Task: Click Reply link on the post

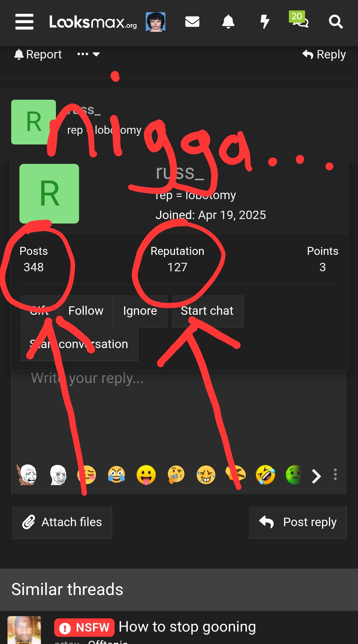Action: [324, 54]
